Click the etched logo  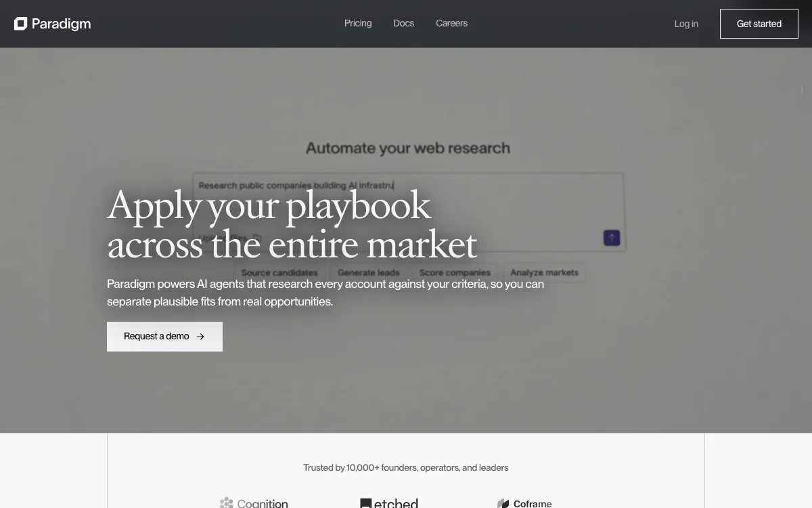(389, 503)
